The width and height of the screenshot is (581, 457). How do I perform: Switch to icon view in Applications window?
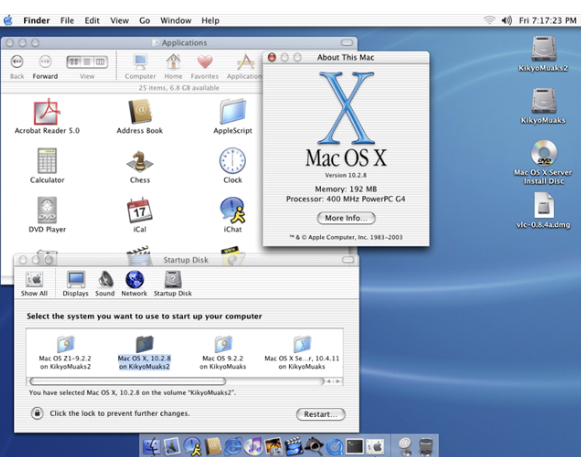click(74, 62)
